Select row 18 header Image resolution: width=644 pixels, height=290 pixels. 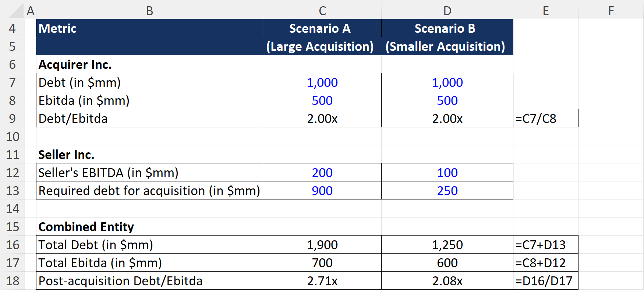pyautogui.click(x=13, y=281)
